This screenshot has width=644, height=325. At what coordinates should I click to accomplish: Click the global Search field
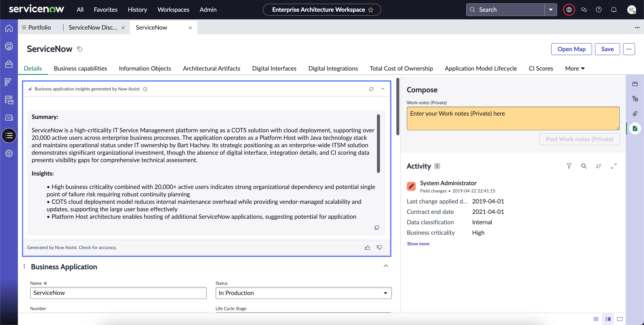[x=506, y=10]
